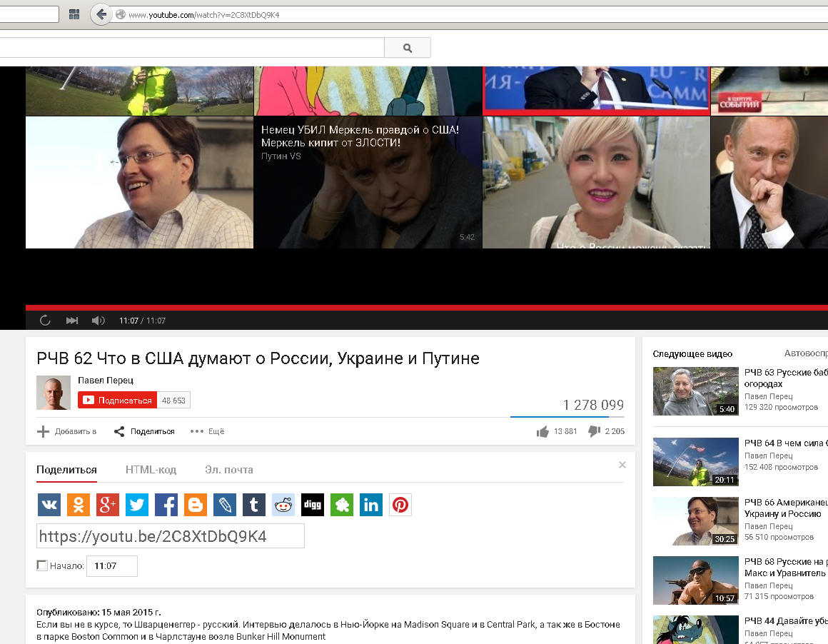Click publication date 15 мая 2015

pos(131,613)
